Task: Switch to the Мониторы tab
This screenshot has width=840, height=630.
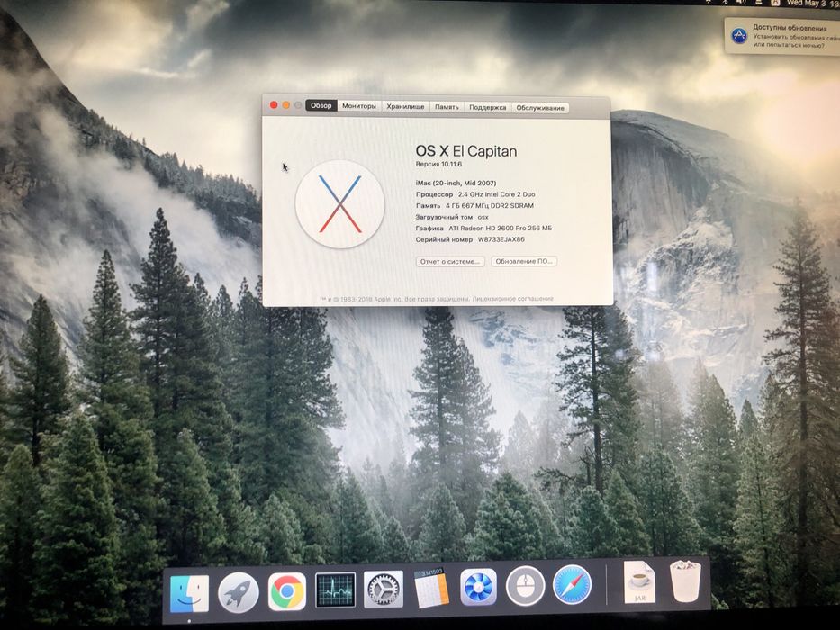Action: [359, 106]
